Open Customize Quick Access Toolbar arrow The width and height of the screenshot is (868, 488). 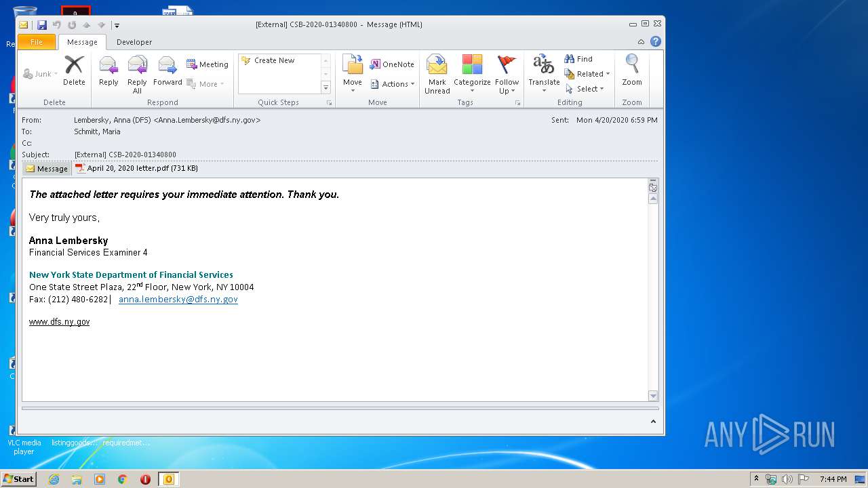117,25
